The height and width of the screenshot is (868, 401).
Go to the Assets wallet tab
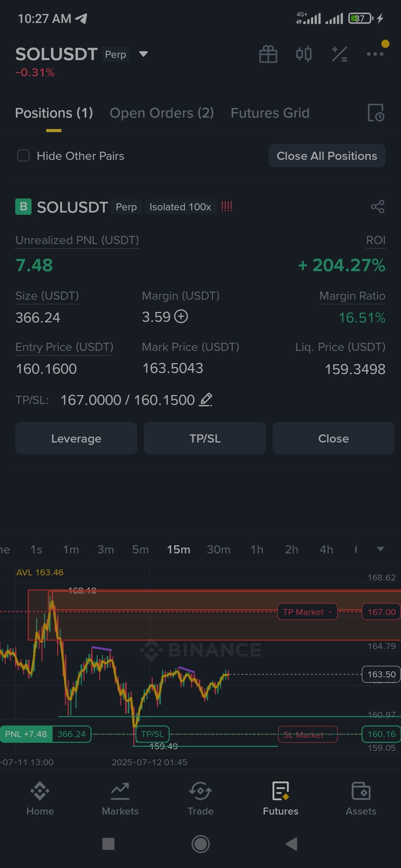point(361,798)
